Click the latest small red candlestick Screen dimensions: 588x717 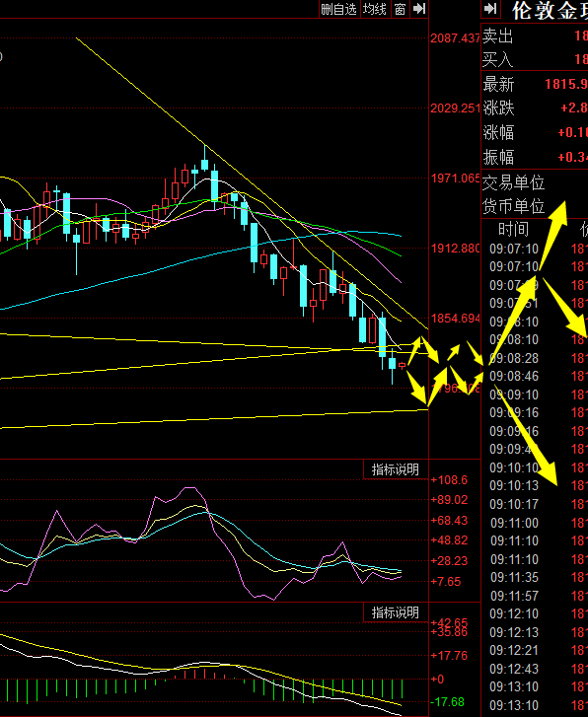(403, 365)
